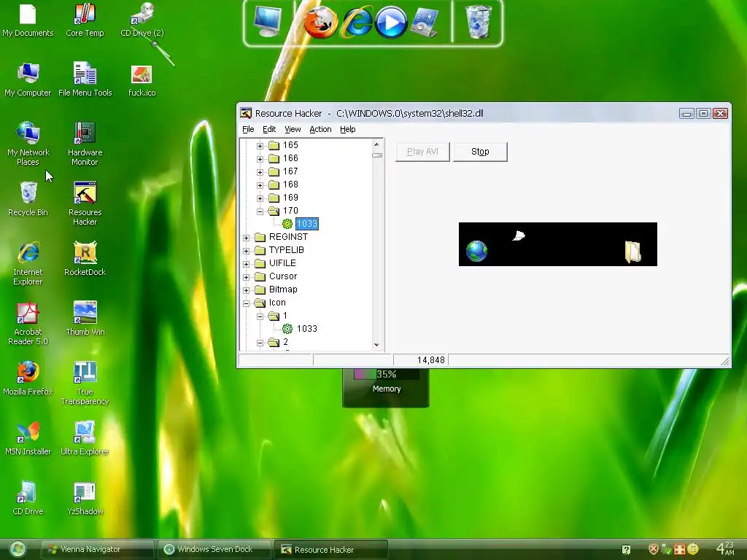The height and width of the screenshot is (560, 747).
Task: Click Internet Explorer icon in top dock
Action: (x=357, y=23)
